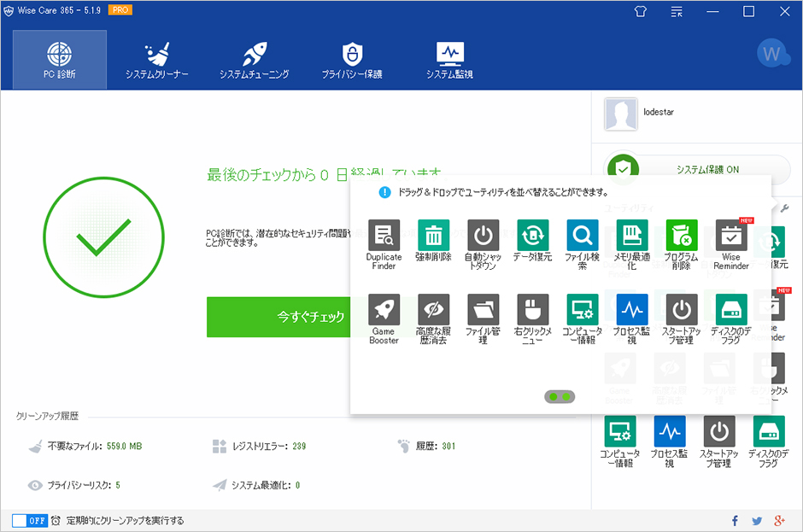Click the first green page dot in popup
Screen dimensions: 803x532
click(553, 397)
